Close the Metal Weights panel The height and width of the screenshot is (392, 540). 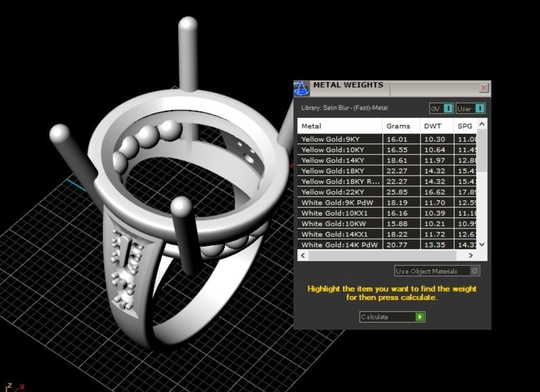[x=484, y=88]
